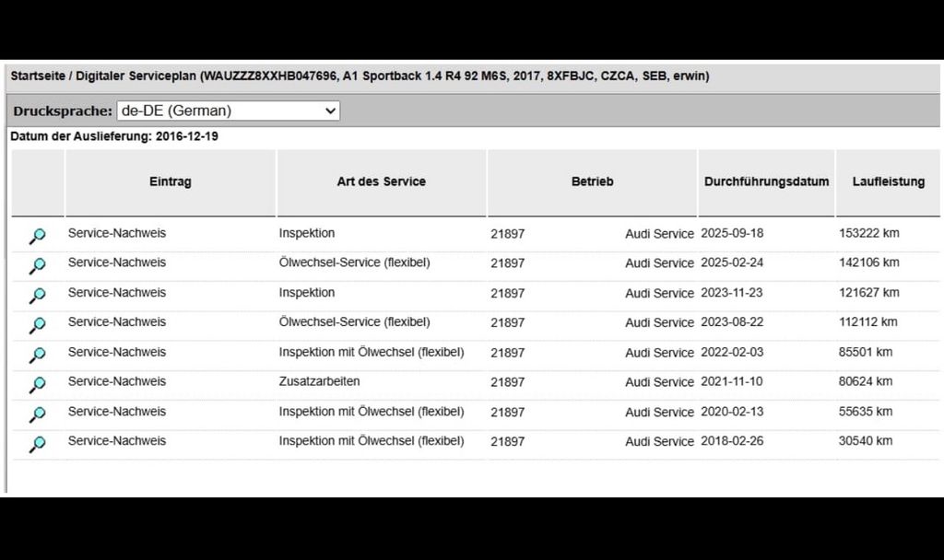Image resolution: width=944 pixels, height=560 pixels.
Task: Open the Zusatzarbeiten entry magnifier icon
Action: coord(37,384)
